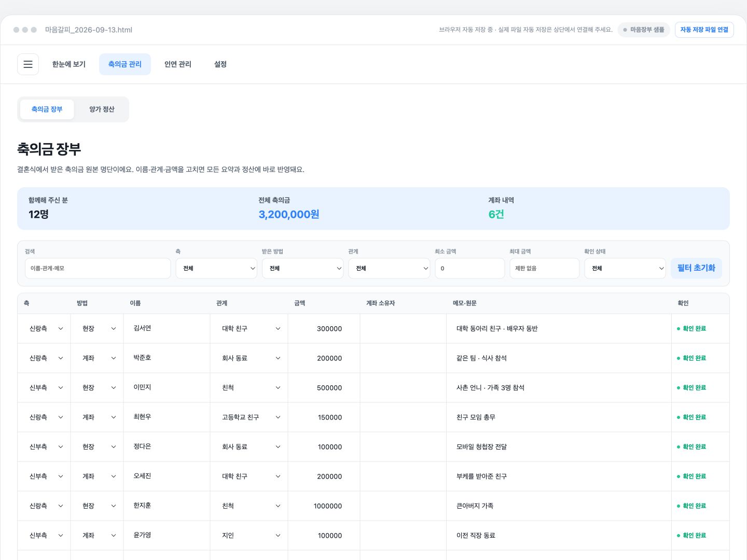Click the 계좌 내역 6건 count
Viewport: 747px width, 560px height.
(496, 215)
